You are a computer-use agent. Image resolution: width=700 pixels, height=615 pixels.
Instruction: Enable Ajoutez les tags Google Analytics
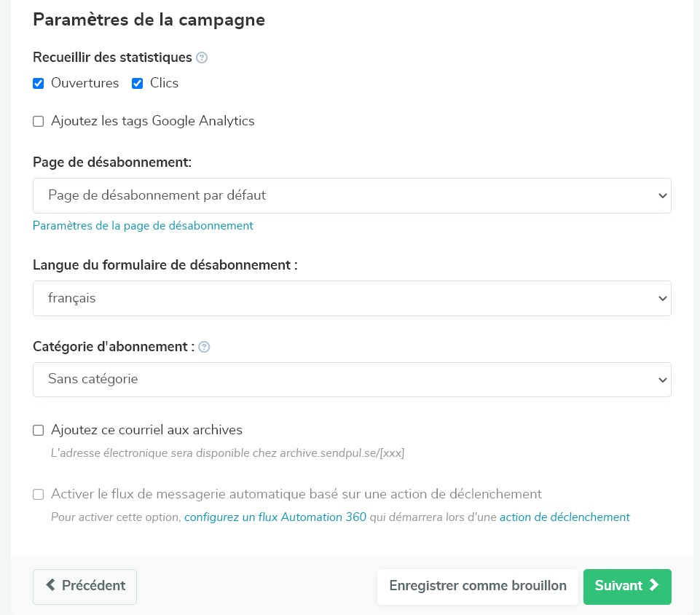pos(39,122)
